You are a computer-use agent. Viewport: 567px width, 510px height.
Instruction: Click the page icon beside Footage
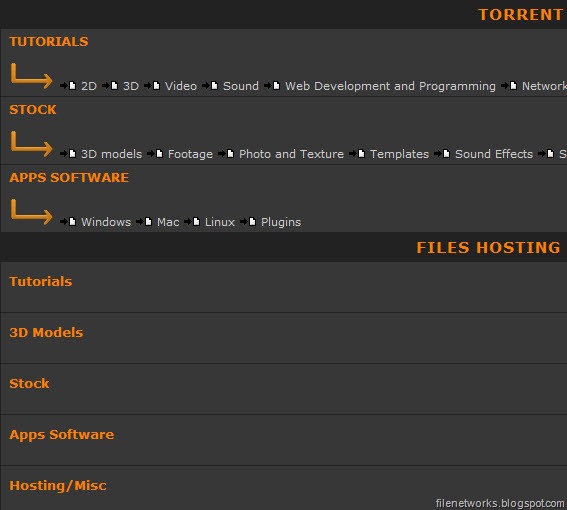click(159, 154)
